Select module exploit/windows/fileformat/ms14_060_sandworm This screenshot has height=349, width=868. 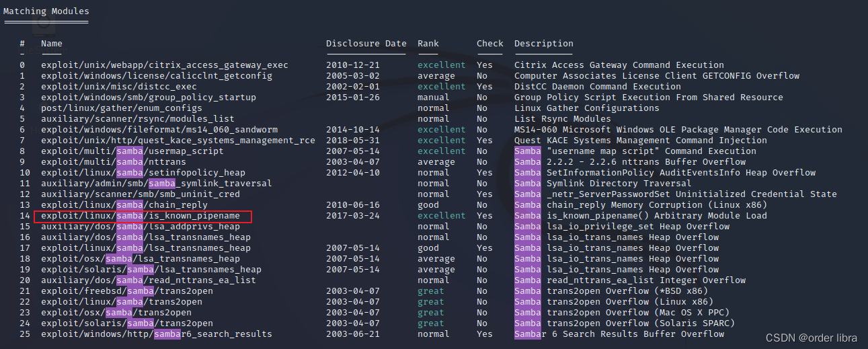click(x=159, y=130)
